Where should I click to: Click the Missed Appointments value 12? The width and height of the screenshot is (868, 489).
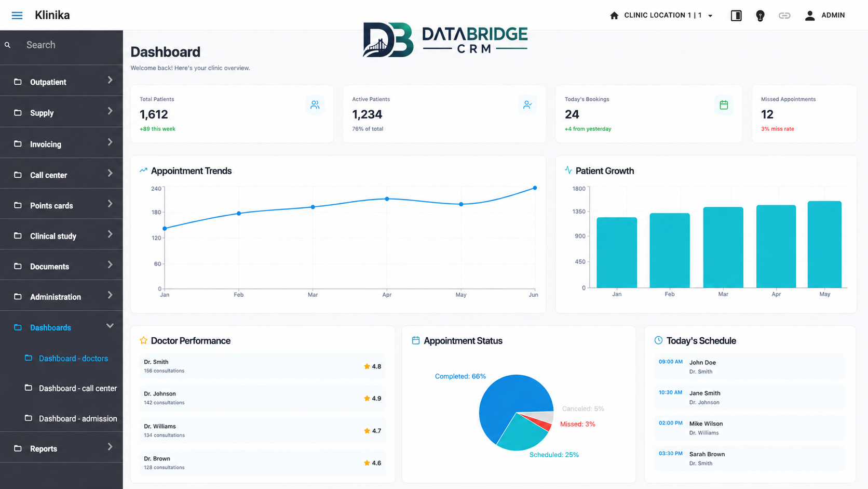[x=767, y=114]
